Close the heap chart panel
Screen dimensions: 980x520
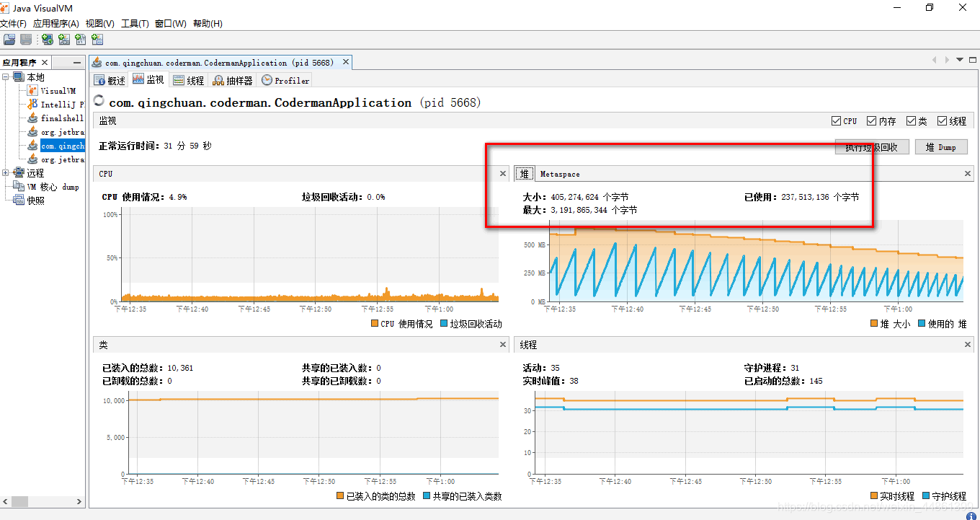[x=968, y=174]
